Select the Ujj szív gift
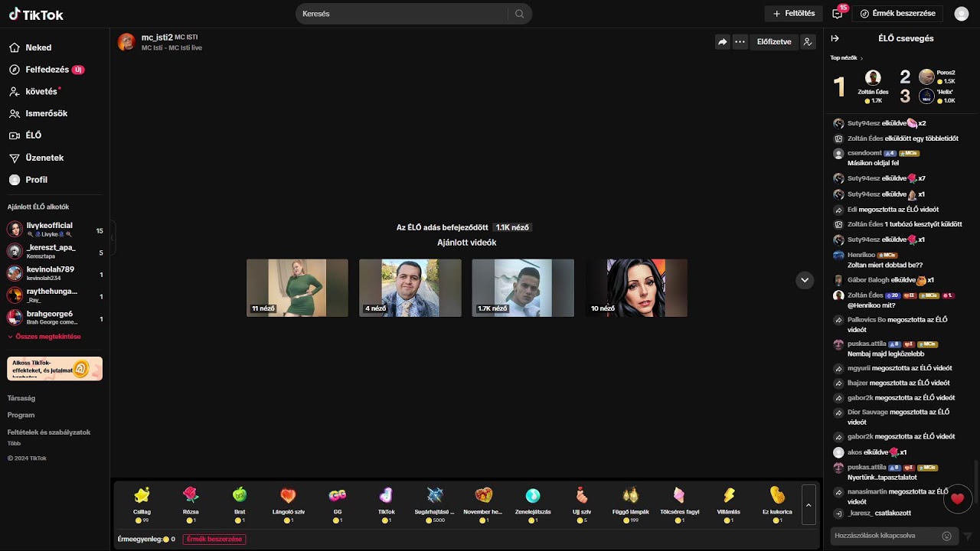Screen dimensions: 980x551 pos(582,504)
